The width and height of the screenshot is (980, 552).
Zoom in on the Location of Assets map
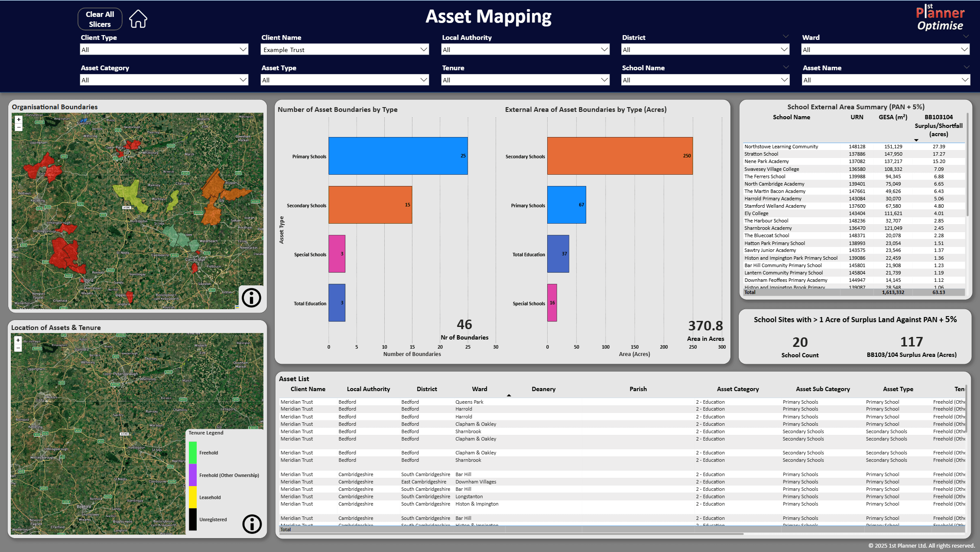pos(18,340)
